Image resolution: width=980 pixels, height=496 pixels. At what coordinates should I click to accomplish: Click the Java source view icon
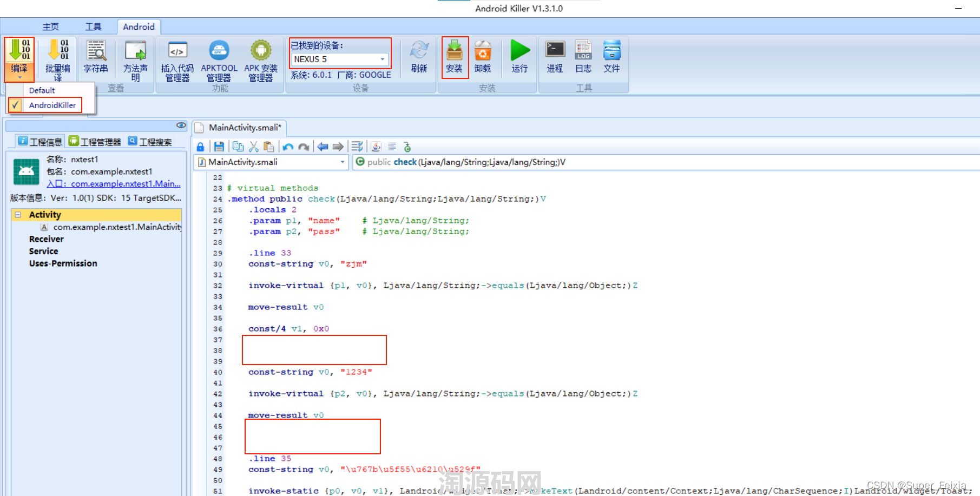click(376, 147)
